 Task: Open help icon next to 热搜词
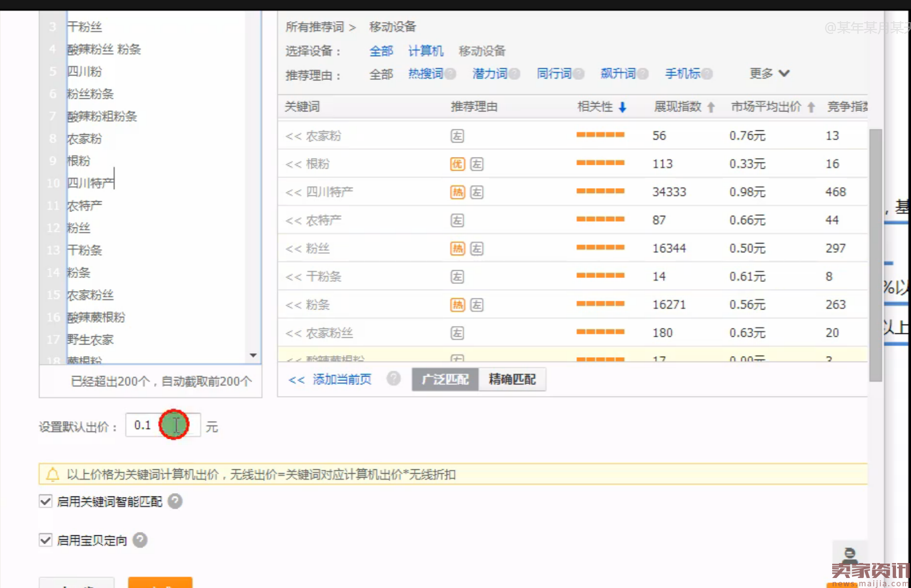point(450,74)
